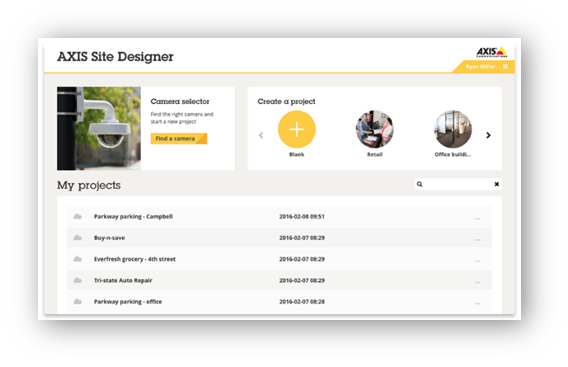Screen dimensions: 568x367
Task: Click cloud icon next to Parkway parking - Campbell
Action: (x=78, y=217)
